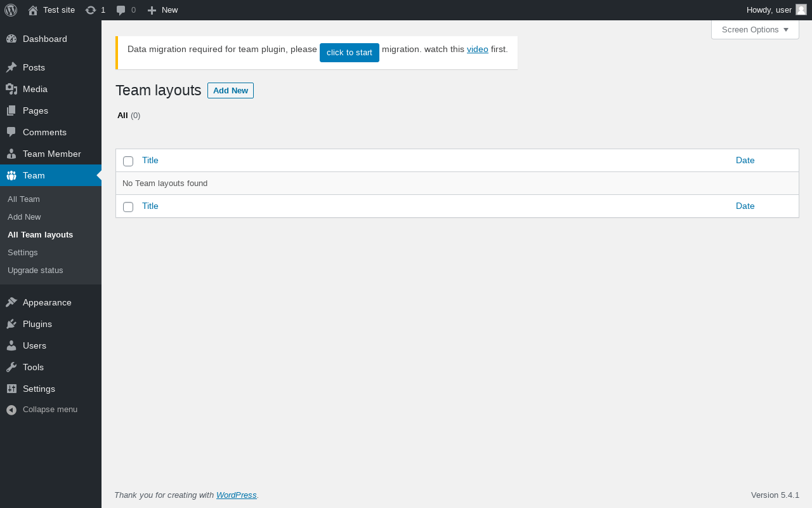Click the Team Member person icon
The image size is (812, 508).
click(x=11, y=154)
